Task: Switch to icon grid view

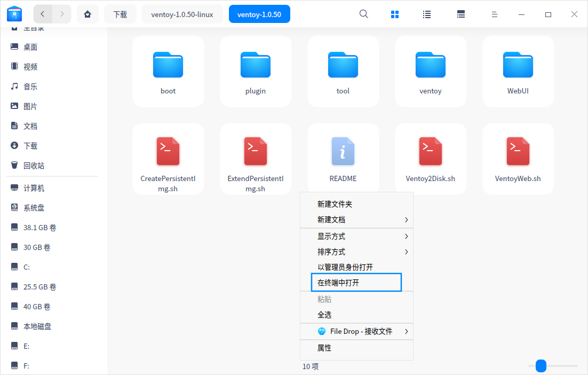Action: pos(394,14)
